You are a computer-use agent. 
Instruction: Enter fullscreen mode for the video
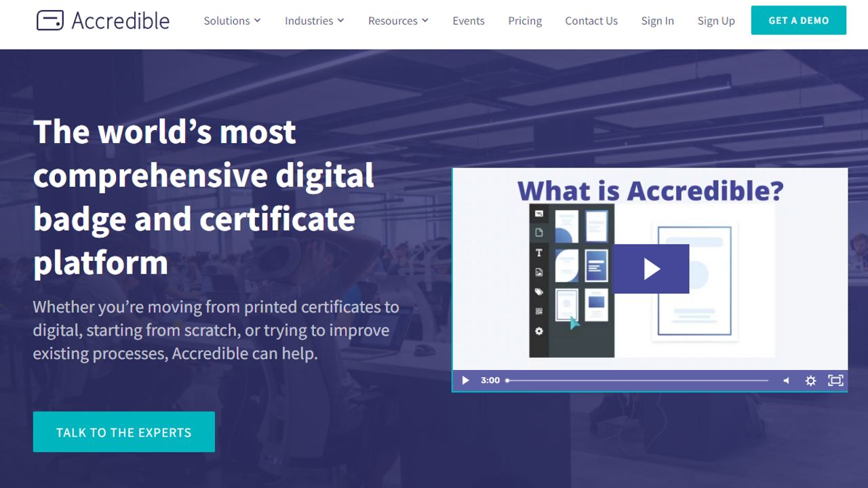(x=835, y=380)
